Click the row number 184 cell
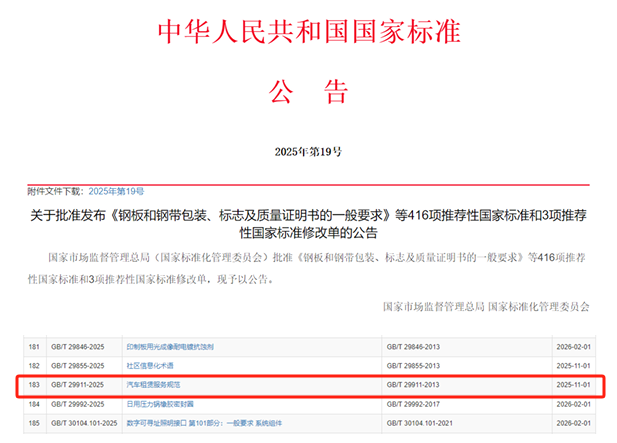Viewport: 617px width, 443px height. click(34, 404)
